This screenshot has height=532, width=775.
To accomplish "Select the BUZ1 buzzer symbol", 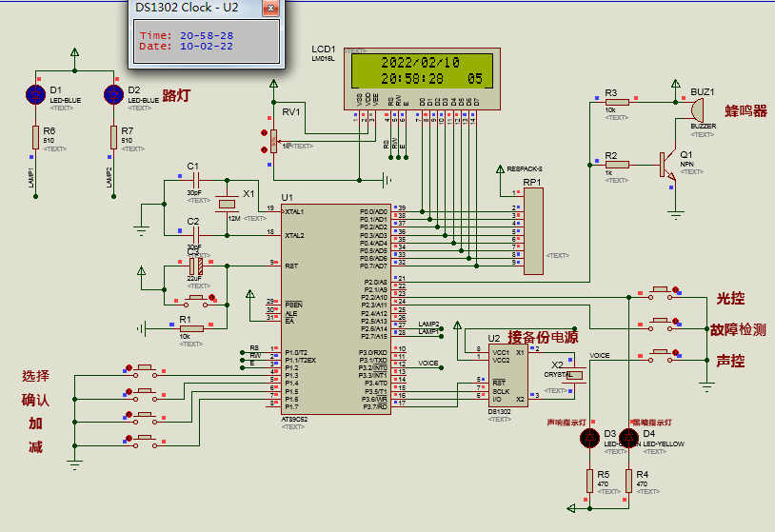I will pyautogui.click(x=697, y=109).
